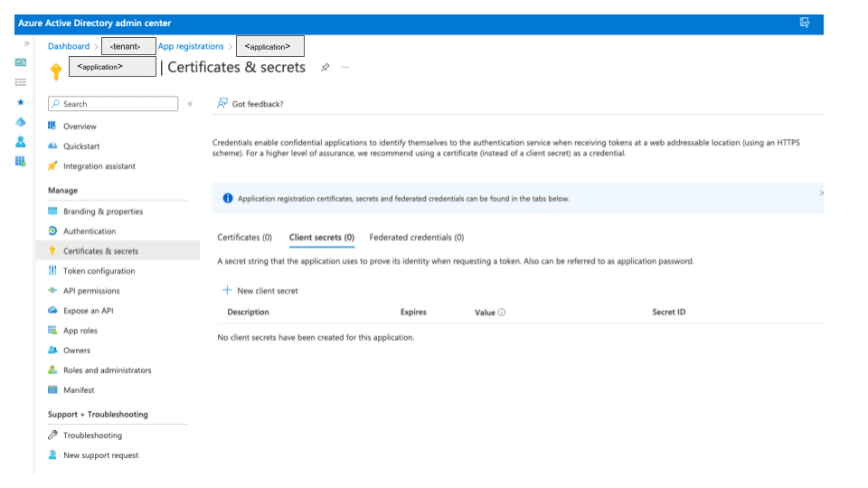The height and width of the screenshot is (488, 868).
Task: Open the dashboard icon in left rail
Action: click(x=21, y=62)
